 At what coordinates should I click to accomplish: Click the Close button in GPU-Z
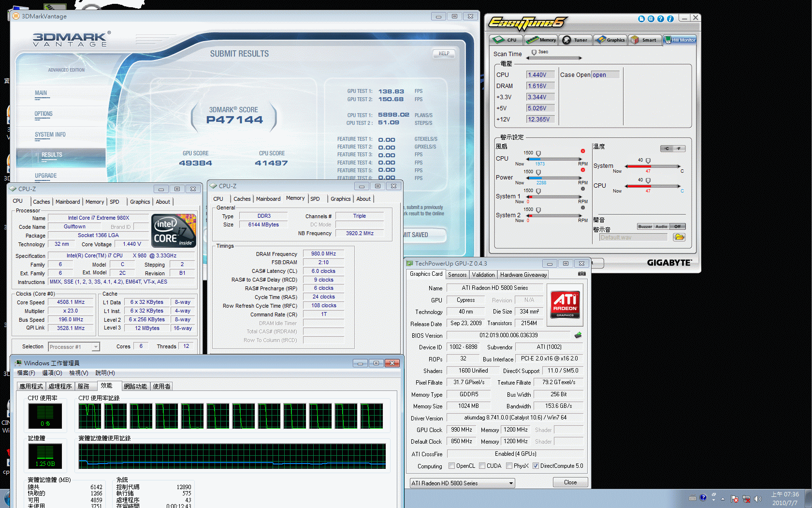[x=570, y=482]
